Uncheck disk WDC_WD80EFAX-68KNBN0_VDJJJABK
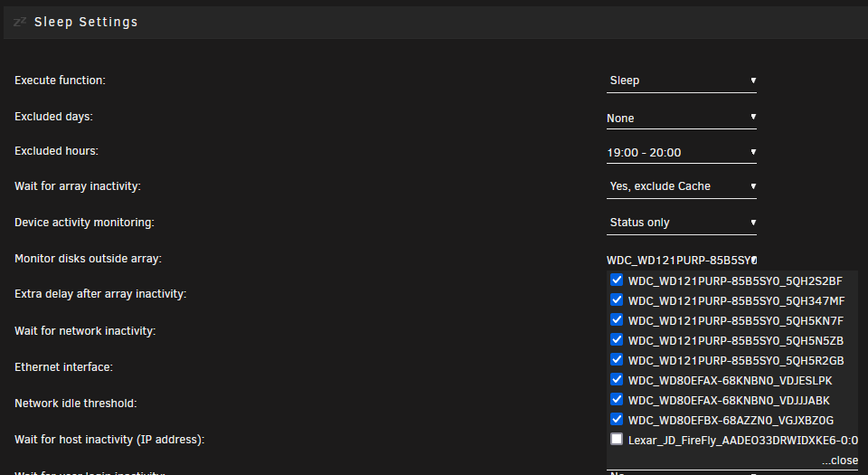 [616, 399]
